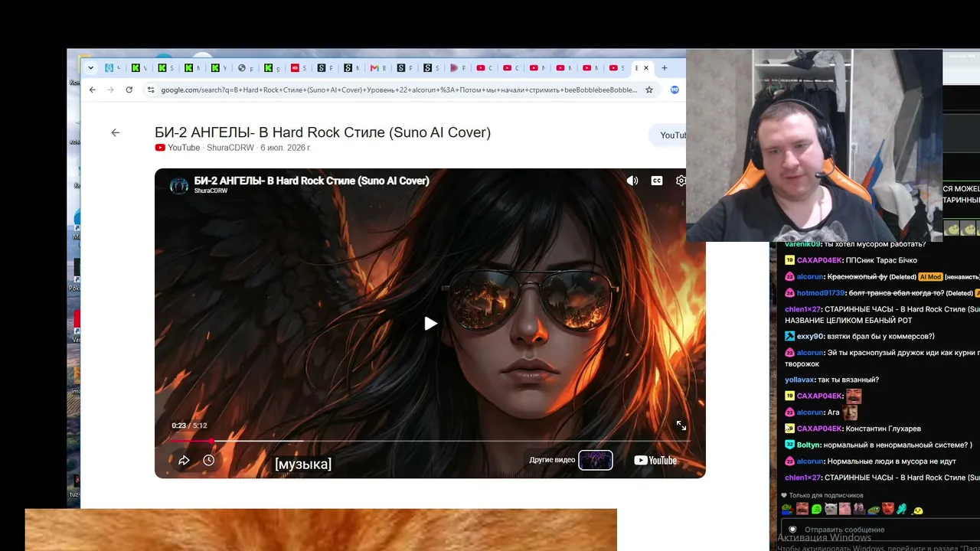Screen dimensions: 980x551
Task: Reload the current page
Action: point(129,90)
